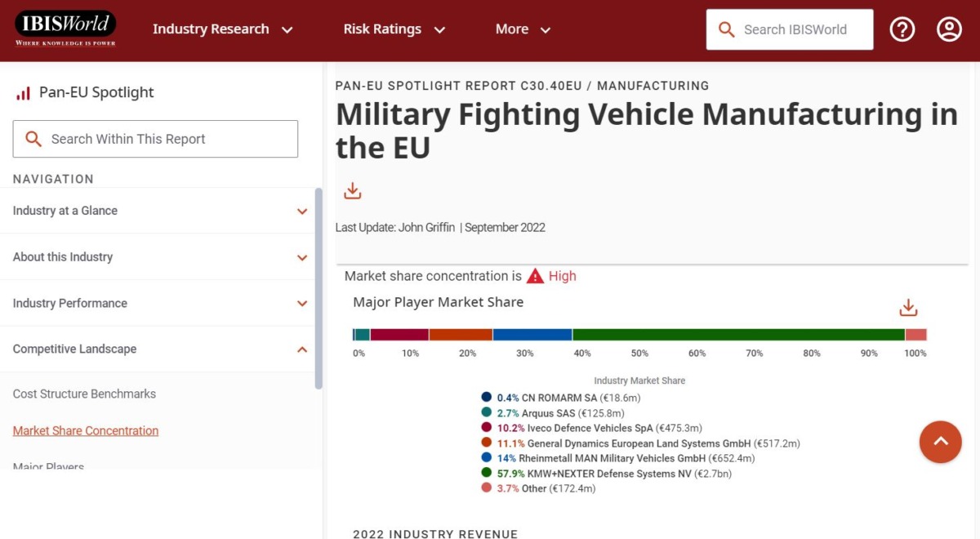The height and width of the screenshot is (539, 980).
Task: Select the Cost Structure Benchmarks link
Action: coord(83,394)
